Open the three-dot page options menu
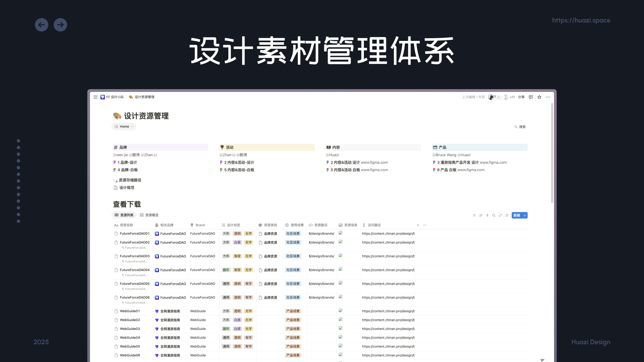Viewport: 644px width, 362px height. 548,97
